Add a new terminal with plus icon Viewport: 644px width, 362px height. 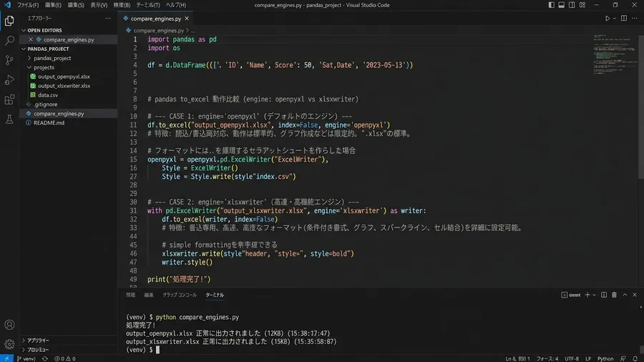pyautogui.click(x=587, y=295)
